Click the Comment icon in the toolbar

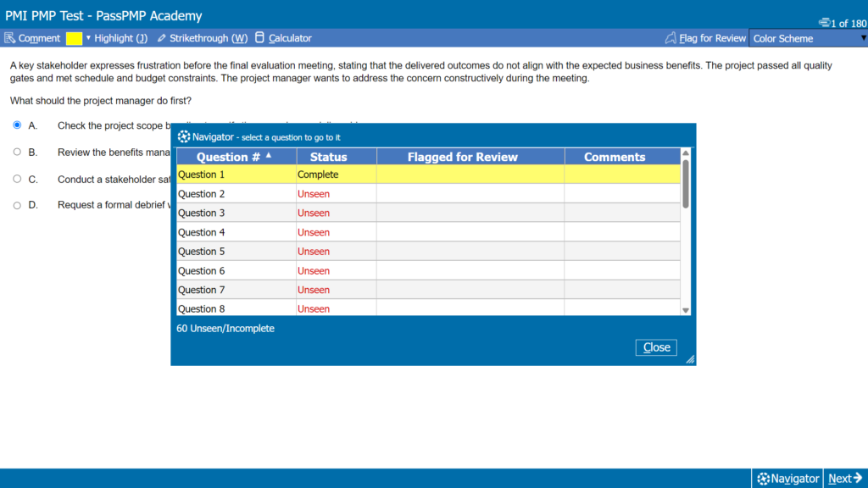(x=9, y=38)
